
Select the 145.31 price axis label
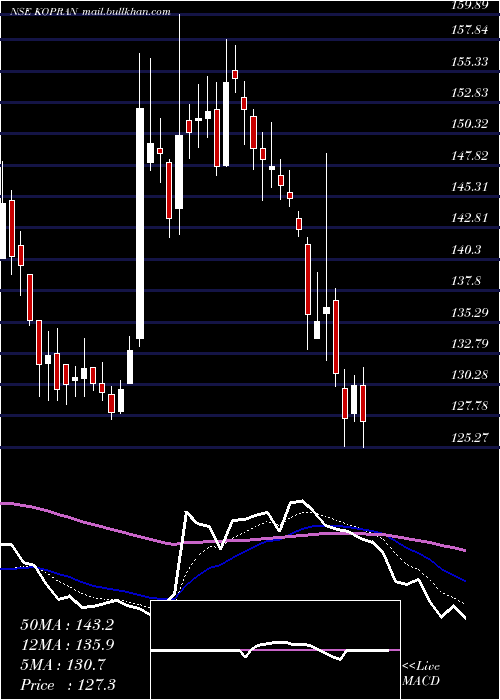469,187
